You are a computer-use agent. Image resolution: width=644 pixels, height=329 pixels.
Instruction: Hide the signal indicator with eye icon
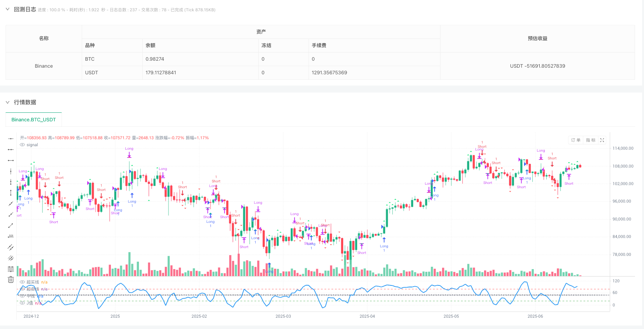(22, 145)
